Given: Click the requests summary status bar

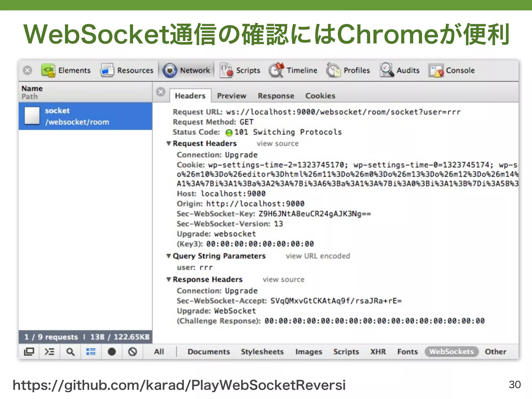Looking at the screenshot, I should pyautogui.click(x=85, y=337).
